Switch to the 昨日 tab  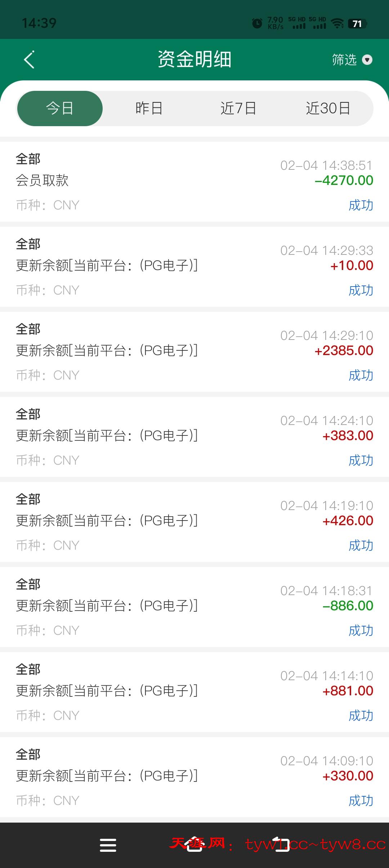[x=149, y=108]
